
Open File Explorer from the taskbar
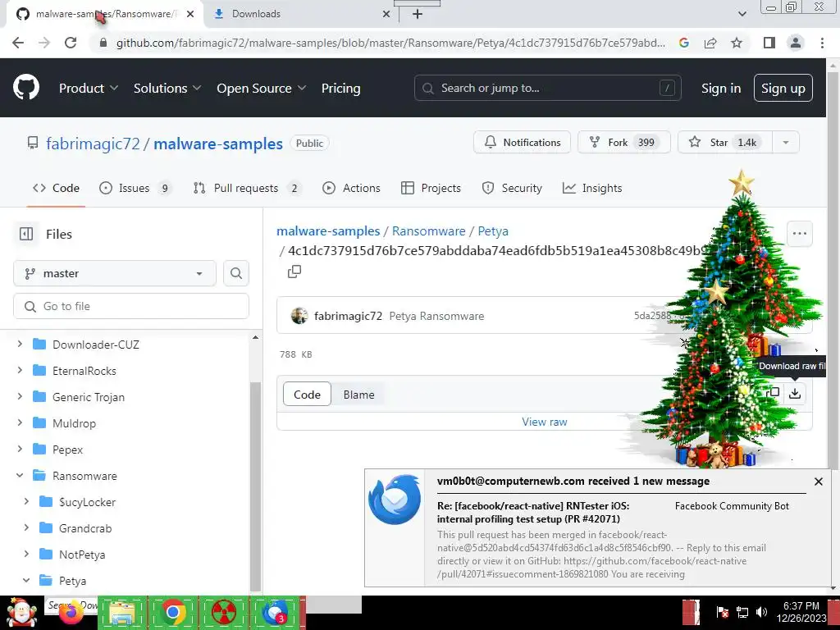(121, 612)
